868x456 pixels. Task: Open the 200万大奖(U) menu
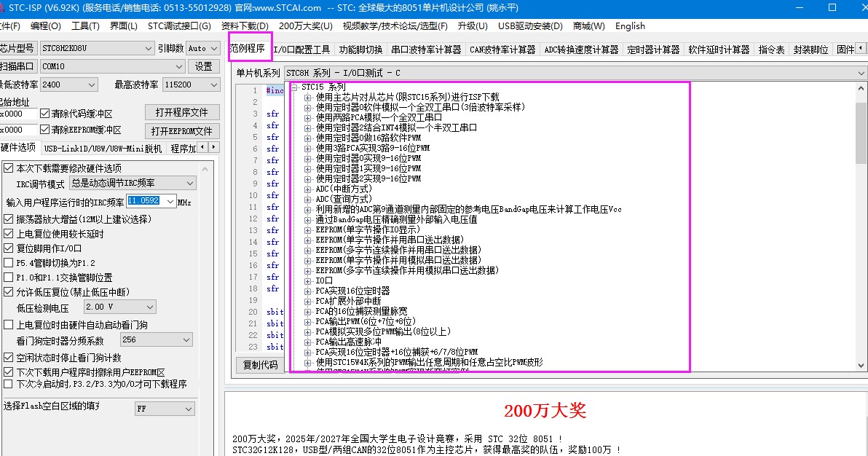click(x=306, y=26)
